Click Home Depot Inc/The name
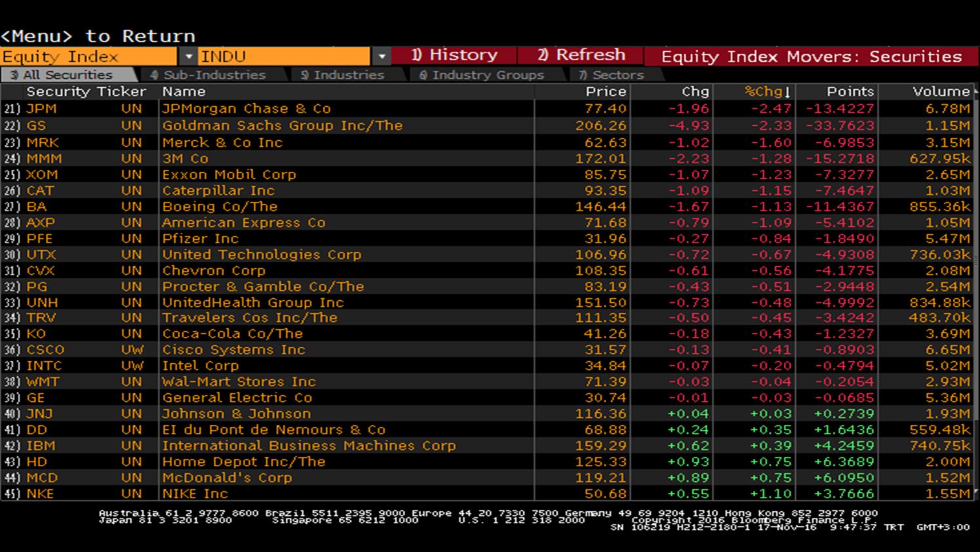This screenshot has width=980, height=552. (243, 462)
